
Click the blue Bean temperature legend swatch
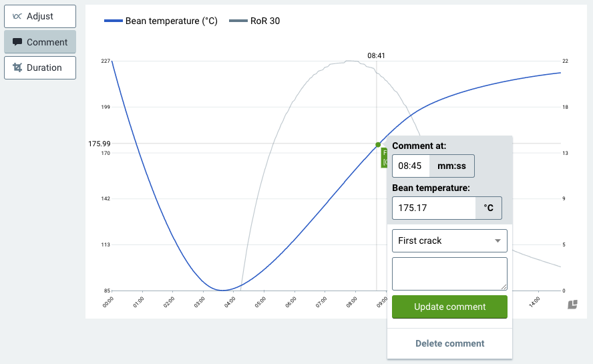(114, 21)
